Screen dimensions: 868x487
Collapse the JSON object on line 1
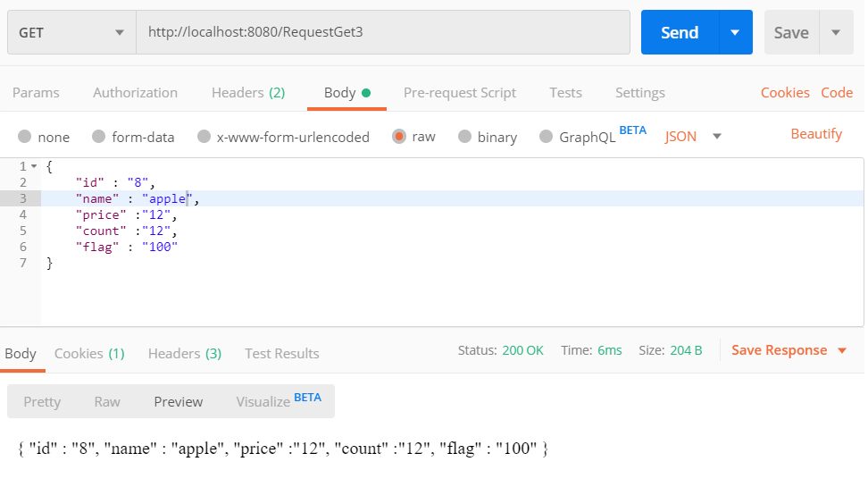coord(34,166)
